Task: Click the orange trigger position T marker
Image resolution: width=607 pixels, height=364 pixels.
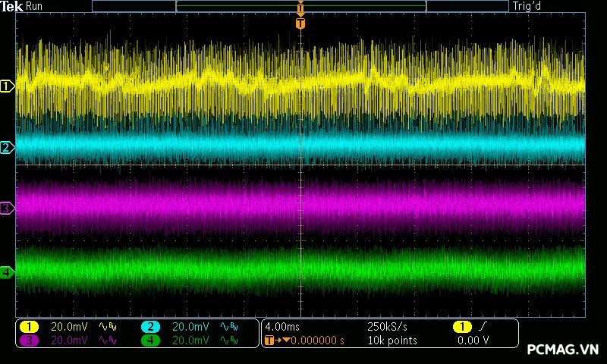Action: pos(300,24)
